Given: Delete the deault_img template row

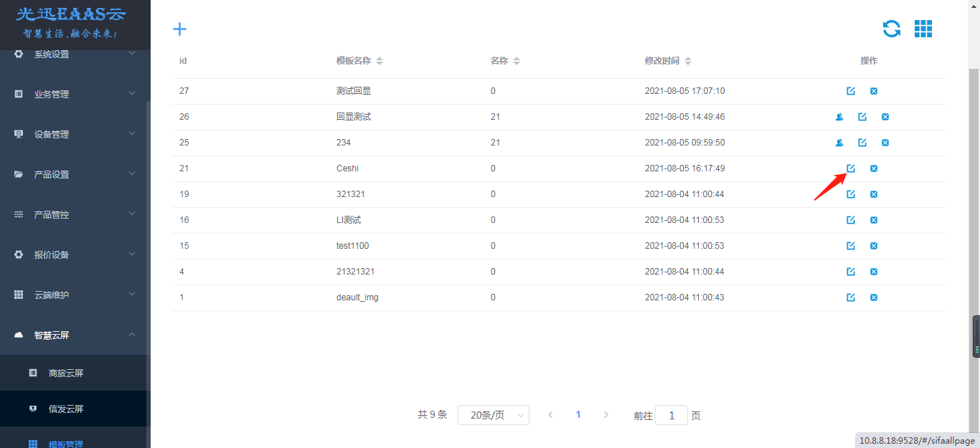Looking at the screenshot, I should (874, 297).
